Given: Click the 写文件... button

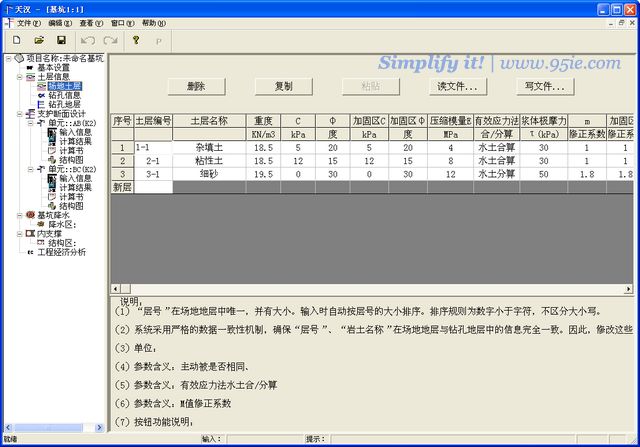Looking at the screenshot, I should [x=547, y=86].
